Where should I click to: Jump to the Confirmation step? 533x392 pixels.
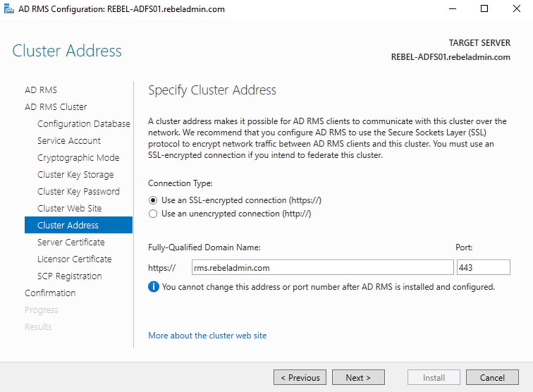point(50,293)
